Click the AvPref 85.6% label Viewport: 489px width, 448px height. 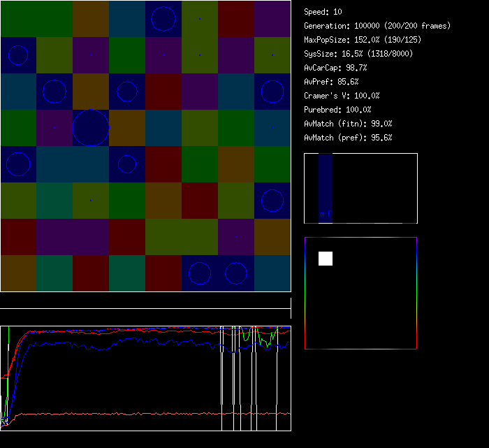pyautogui.click(x=331, y=82)
